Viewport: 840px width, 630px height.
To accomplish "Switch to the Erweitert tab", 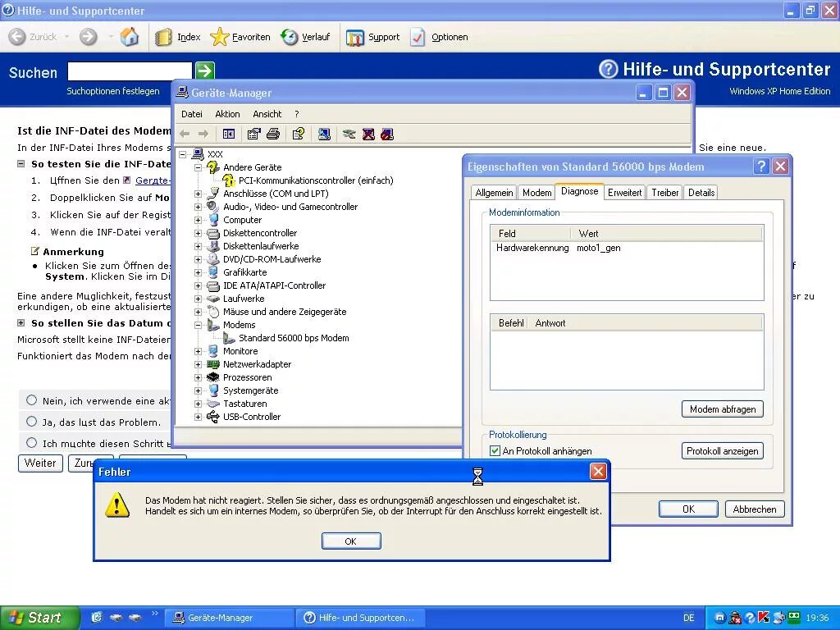I will [x=624, y=193].
